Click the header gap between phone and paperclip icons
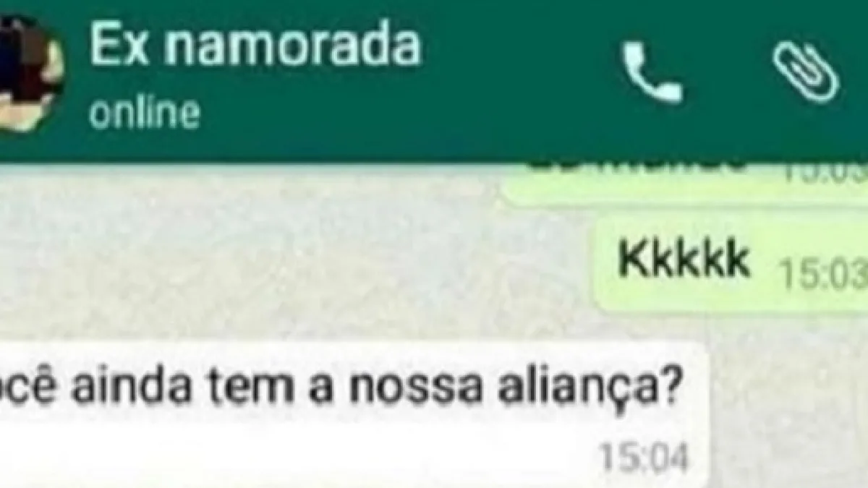868x488 pixels. click(727, 72)
